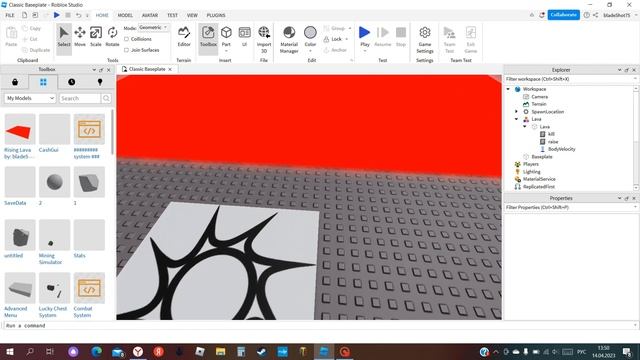Screen dimensions: 640x360
Task: Collapse the Workspace tree node
Action: pos(508,89)
